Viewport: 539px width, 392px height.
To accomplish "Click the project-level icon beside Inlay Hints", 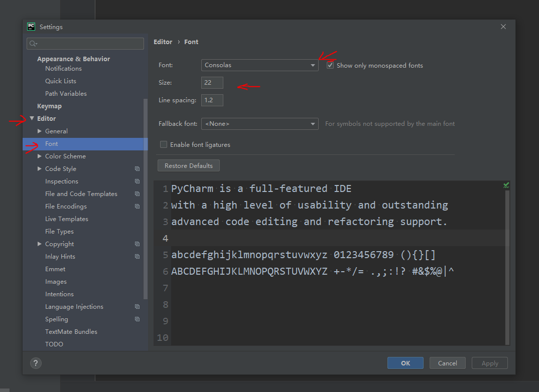I will pos(137,257).
